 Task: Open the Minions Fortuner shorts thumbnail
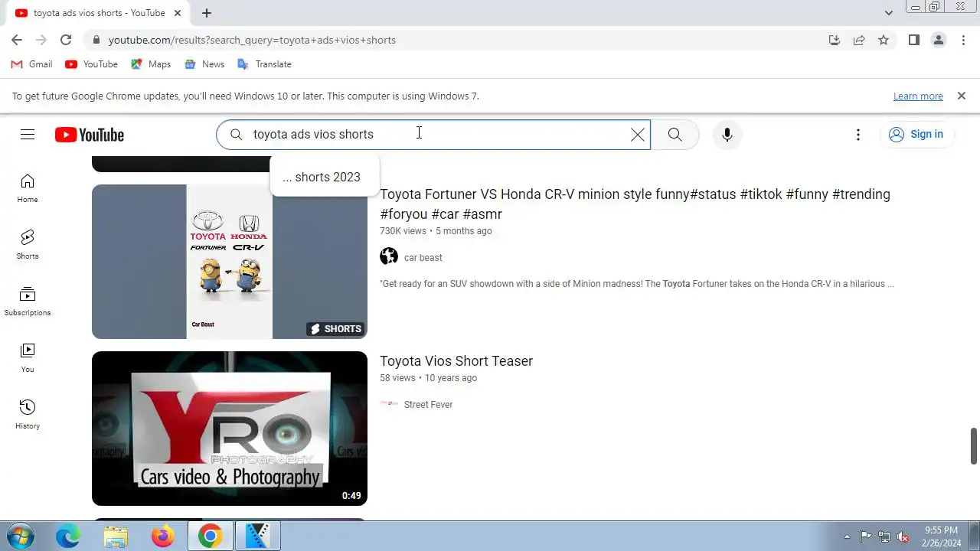230,262
